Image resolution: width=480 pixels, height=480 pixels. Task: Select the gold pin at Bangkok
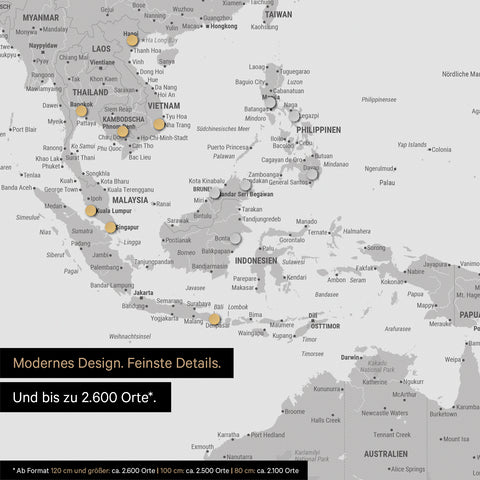81,111
